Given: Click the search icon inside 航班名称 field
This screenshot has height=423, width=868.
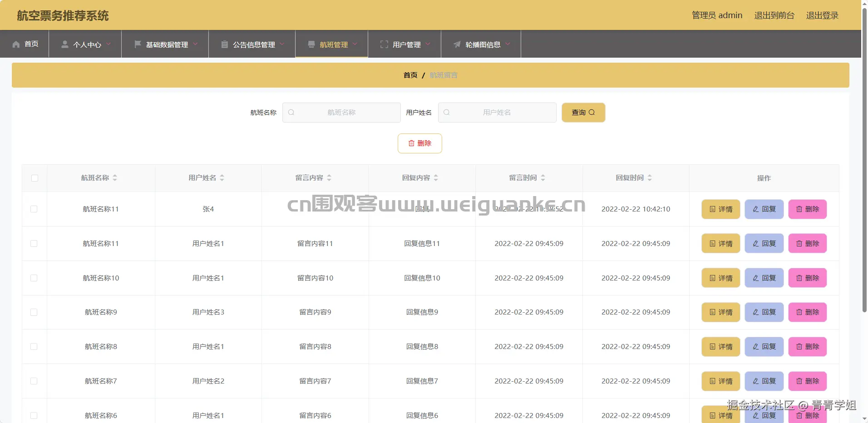Looking at the screenshot, I should pyautogui.click(x=291, y=113).
